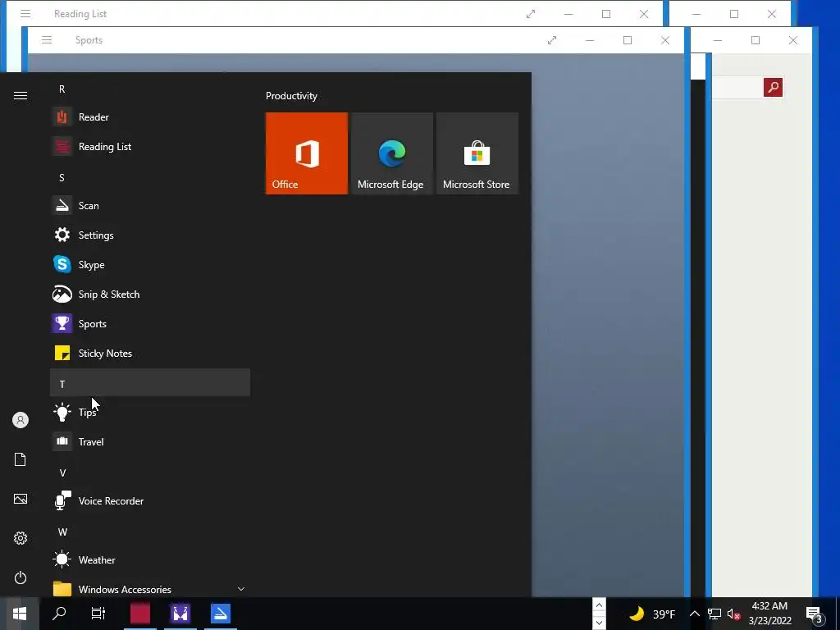Expand the Windows Accessories folder

(150, 589)
